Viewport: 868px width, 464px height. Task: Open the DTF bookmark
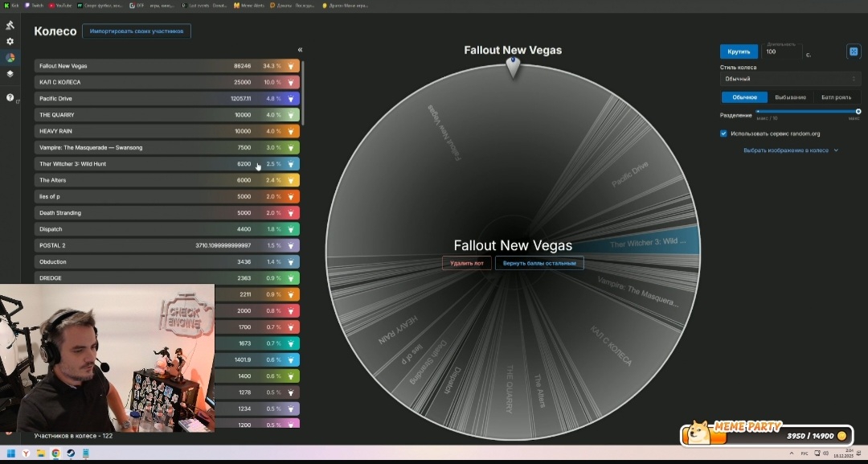(152, 6)
